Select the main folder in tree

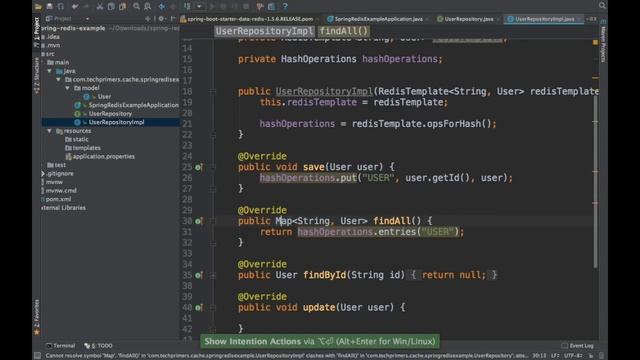(58, 62)
